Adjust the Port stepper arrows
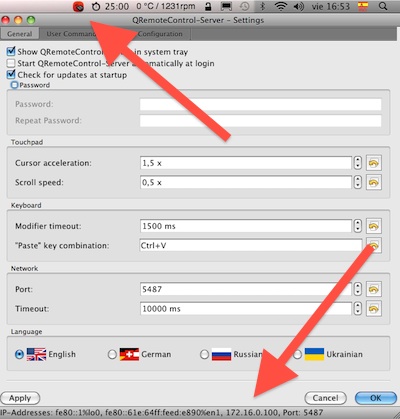Image resolution: width=400 pixels, height=419 pixels. (358, 289)
